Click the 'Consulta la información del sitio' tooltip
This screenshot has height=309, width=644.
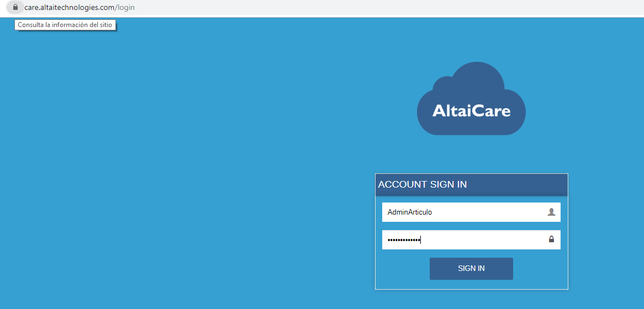click(65, 25)
